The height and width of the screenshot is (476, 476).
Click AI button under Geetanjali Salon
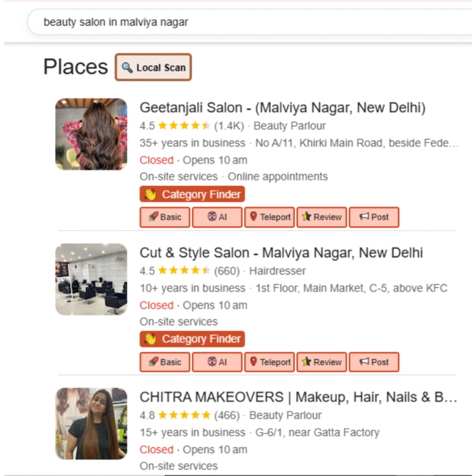[217, 217]
